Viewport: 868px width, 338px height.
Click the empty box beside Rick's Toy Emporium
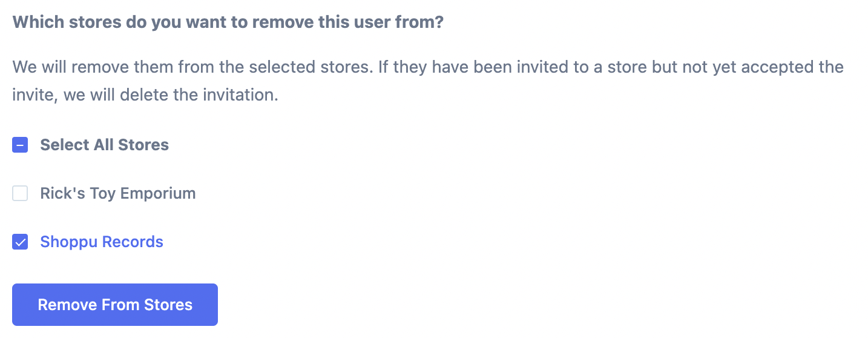(20, 194)
